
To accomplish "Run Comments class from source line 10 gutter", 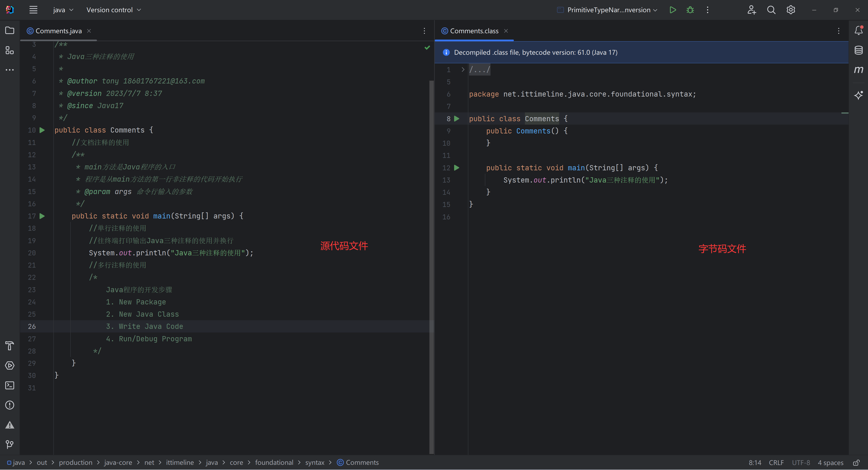I will (42, 130).
